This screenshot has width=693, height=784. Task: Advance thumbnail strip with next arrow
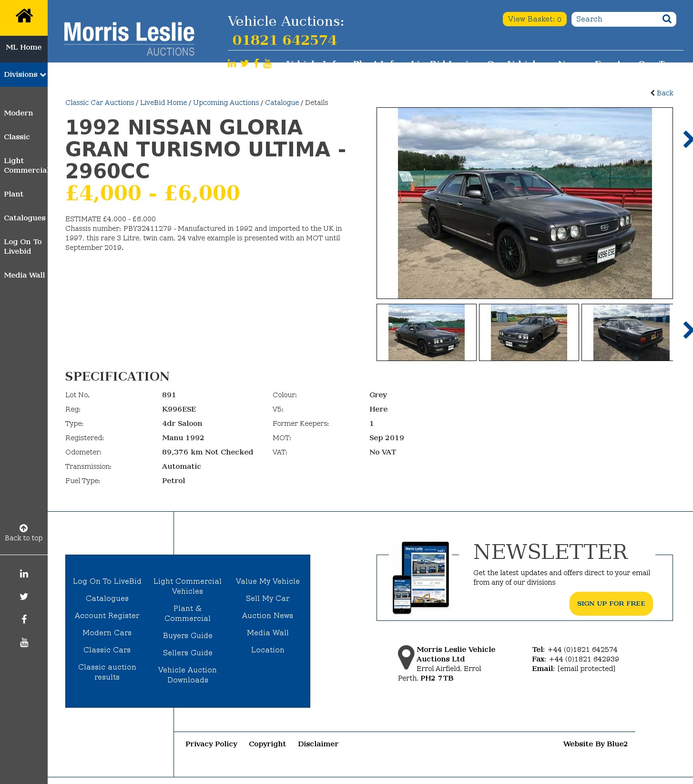[x=687, y=330]
